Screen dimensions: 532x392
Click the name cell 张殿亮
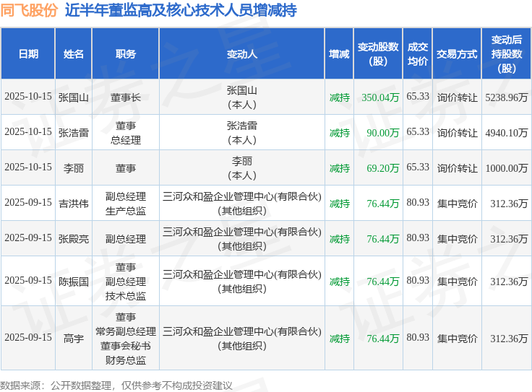[74, 239]
